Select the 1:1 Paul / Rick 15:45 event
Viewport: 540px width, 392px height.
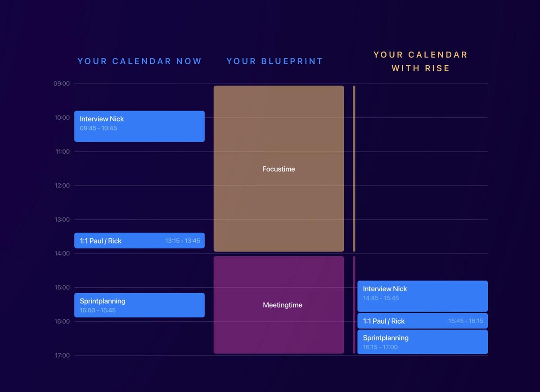point(423,321)
